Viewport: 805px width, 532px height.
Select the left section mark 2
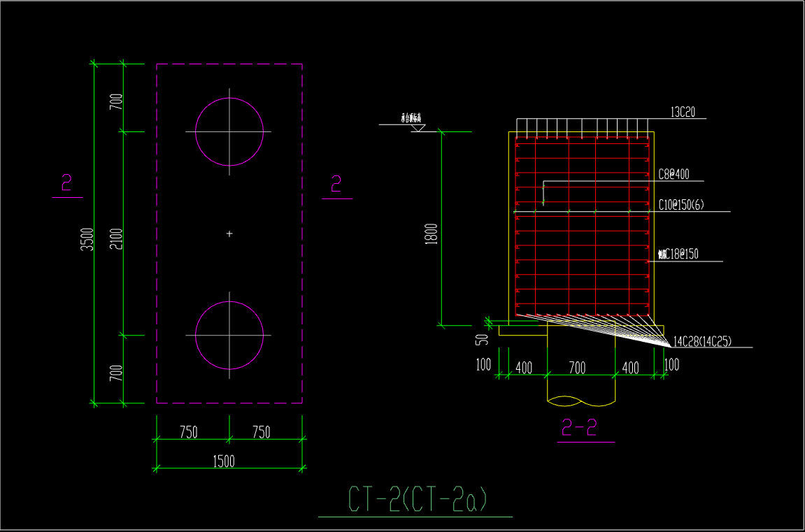tap(67, 184)
